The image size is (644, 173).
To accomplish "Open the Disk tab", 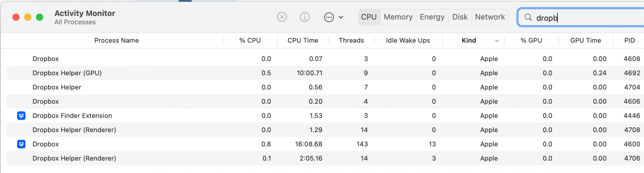I will pyautogui.click(x=459, y=17).
